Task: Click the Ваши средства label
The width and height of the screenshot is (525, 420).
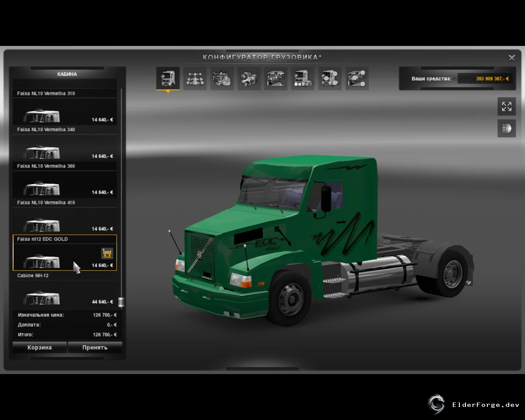Action: coord(431,79)
